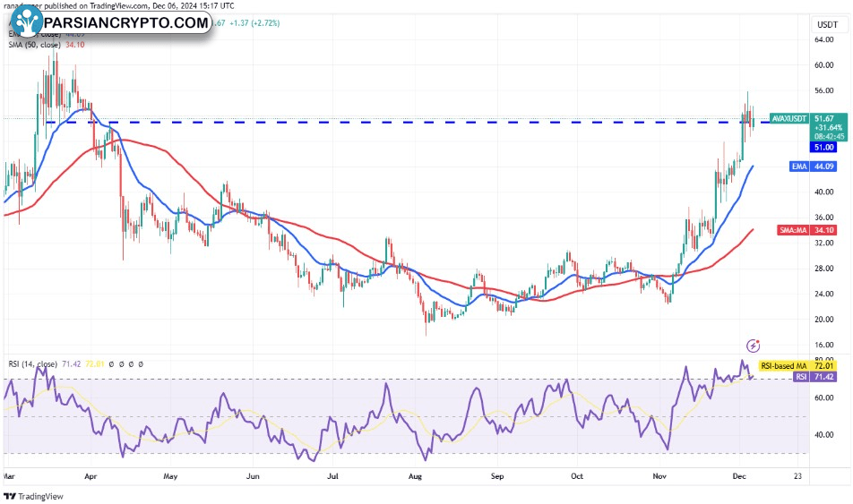Click the 72.01 RSI-based MA value label
Image resolution: width=853 pixels, height=504 pixels.
[823, 366]
